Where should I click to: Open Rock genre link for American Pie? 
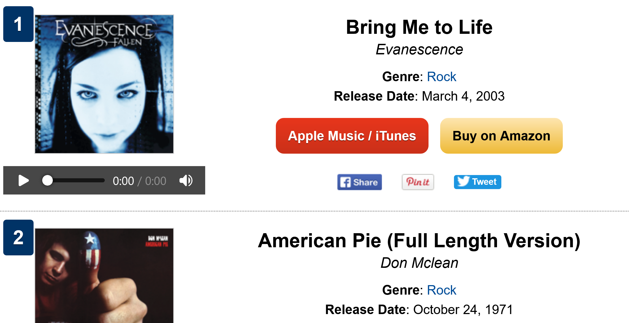pyautogui.click(x=441, y=290)
